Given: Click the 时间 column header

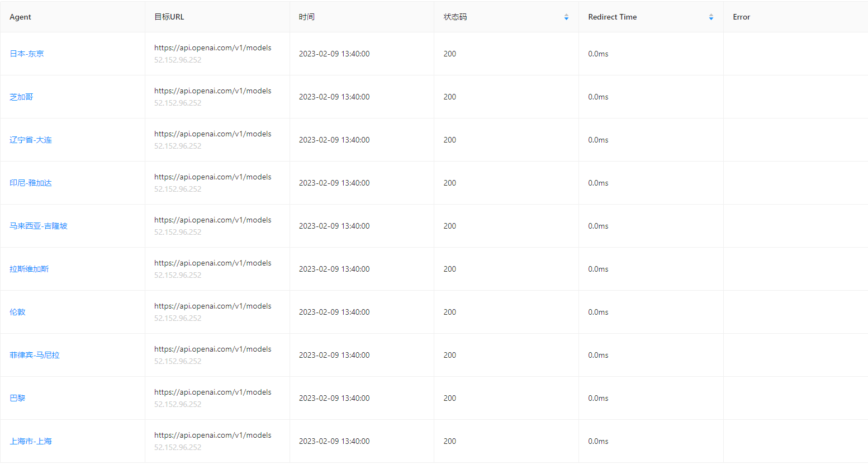Looking at the screenshot, I should [307, 17].
